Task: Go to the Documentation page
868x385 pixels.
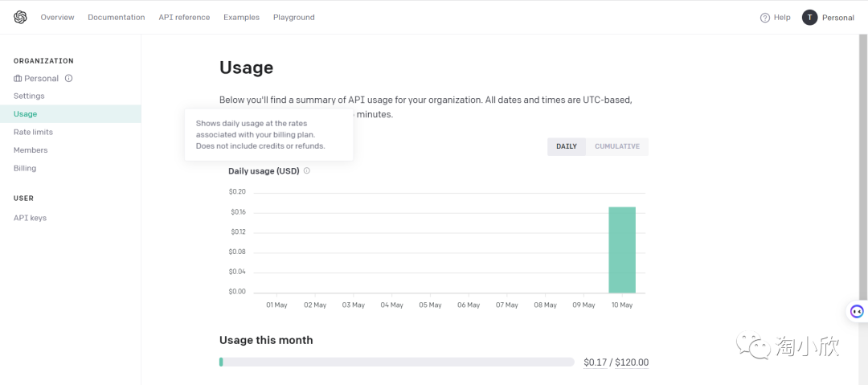Action: pyautogui.click(x=117, y=17)
